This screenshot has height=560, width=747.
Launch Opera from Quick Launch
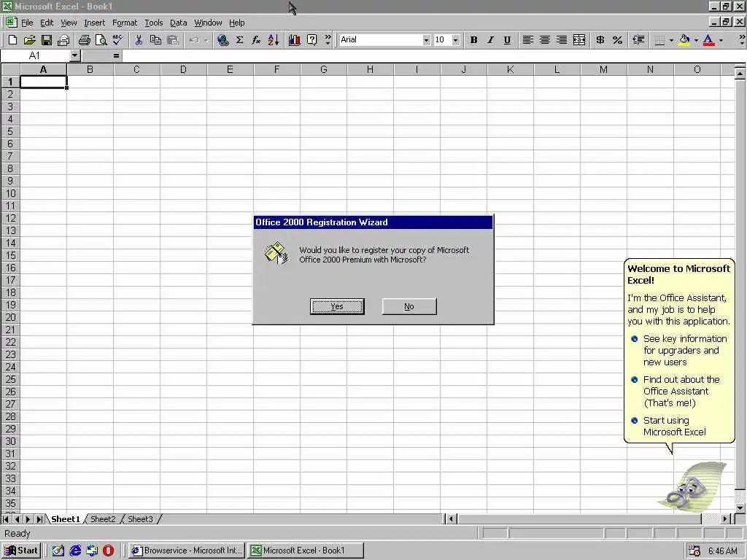point(108,551)
